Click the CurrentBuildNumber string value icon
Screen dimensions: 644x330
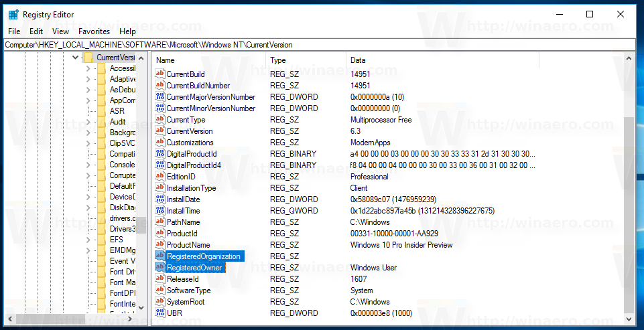pyautogui.click(x=159, y=86)
